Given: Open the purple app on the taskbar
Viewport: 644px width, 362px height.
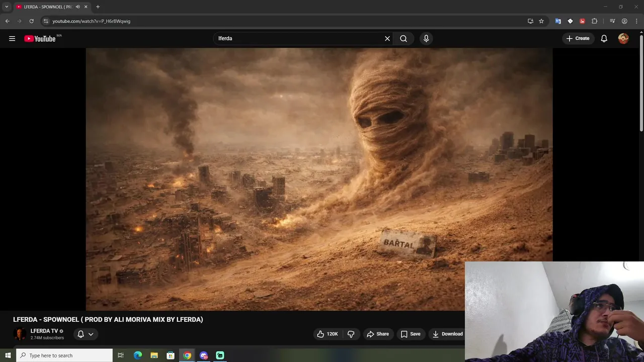Looking at the screenshot, I should [x=204, y=355].
